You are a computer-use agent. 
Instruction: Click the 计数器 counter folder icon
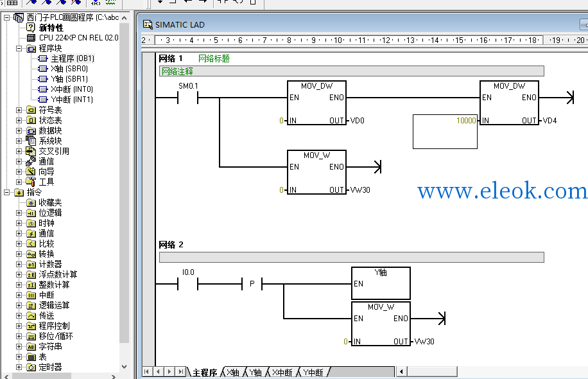point(31,265)
